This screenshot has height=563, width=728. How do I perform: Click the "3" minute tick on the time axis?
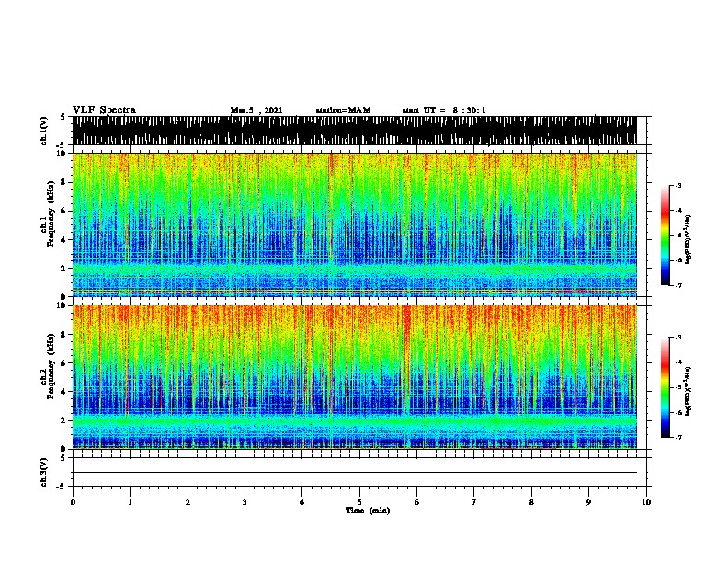(245, 502)
